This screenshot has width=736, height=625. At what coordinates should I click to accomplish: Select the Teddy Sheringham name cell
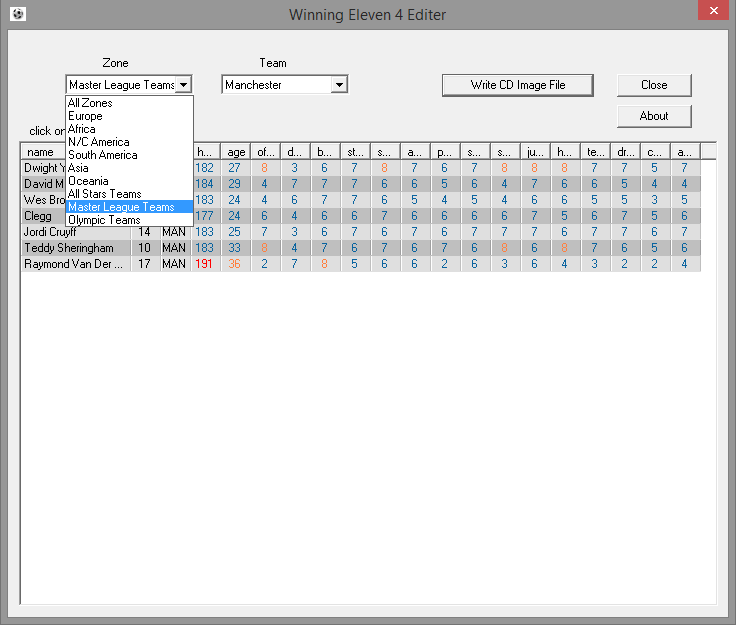tap(76, 248)
